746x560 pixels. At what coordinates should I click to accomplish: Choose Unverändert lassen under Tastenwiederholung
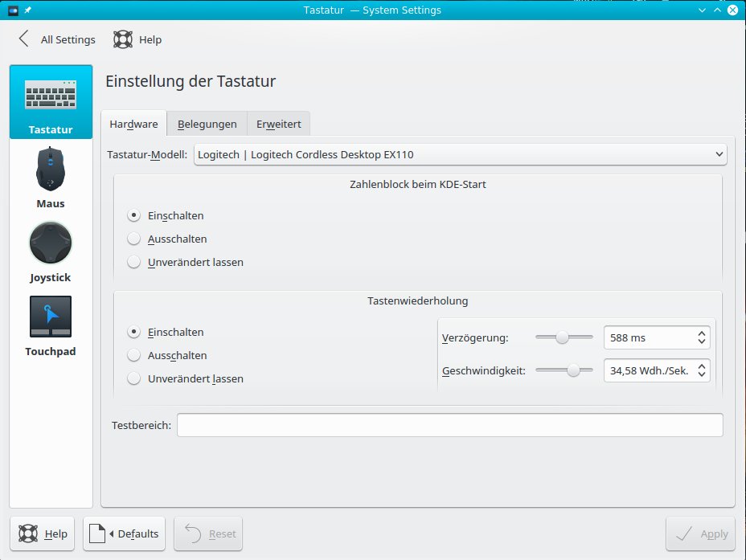point(133,378)
